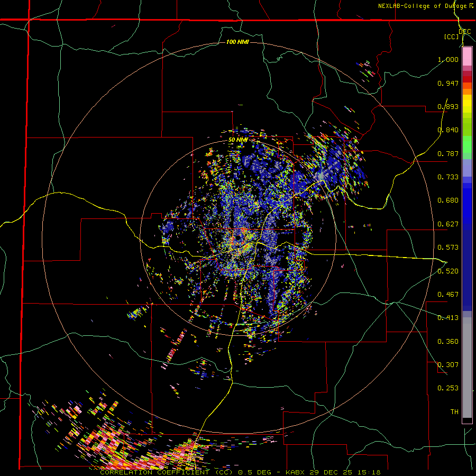Click the [CC] legend header
This screenshot has width=476, height=476.
pyautogui.click(x=452, y=36)
